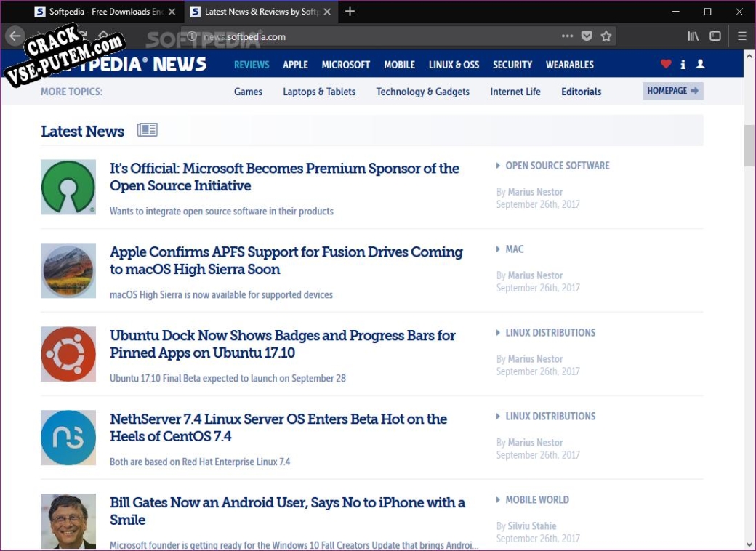Screen dimensions: 756x551
Task: Click the newspaper layout icon beside Latest News
Action: point(147,129)
